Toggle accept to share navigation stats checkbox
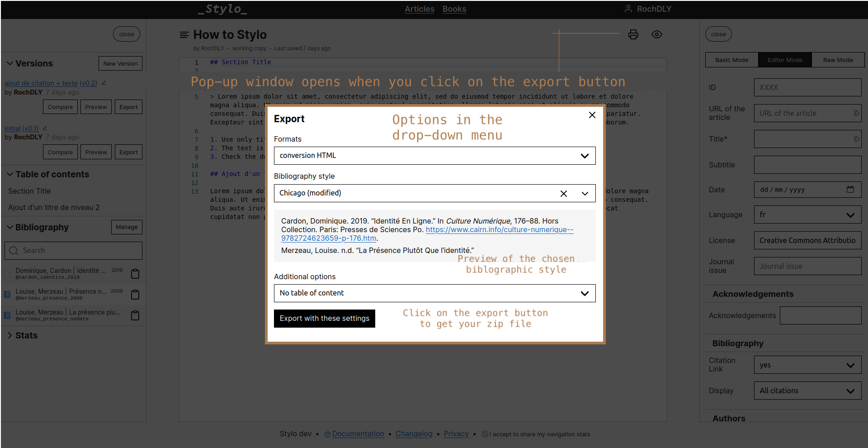 (485, 434)
